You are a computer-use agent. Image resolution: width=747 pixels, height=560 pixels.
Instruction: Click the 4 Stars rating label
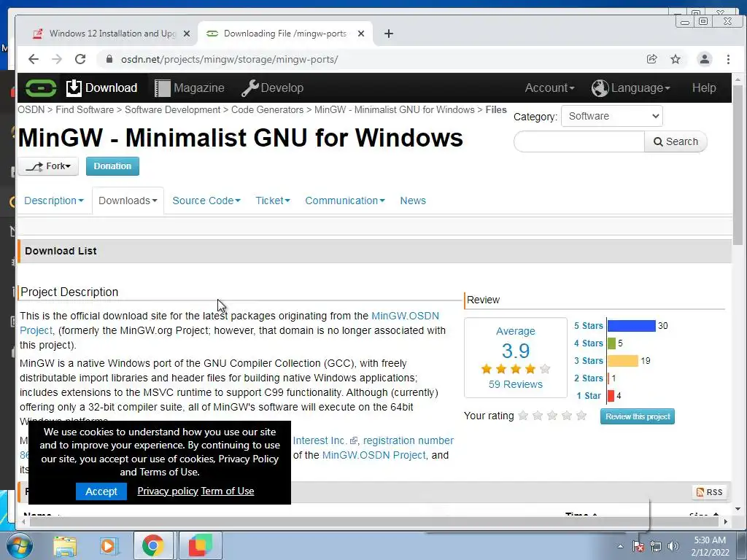[x=589, y=343]
